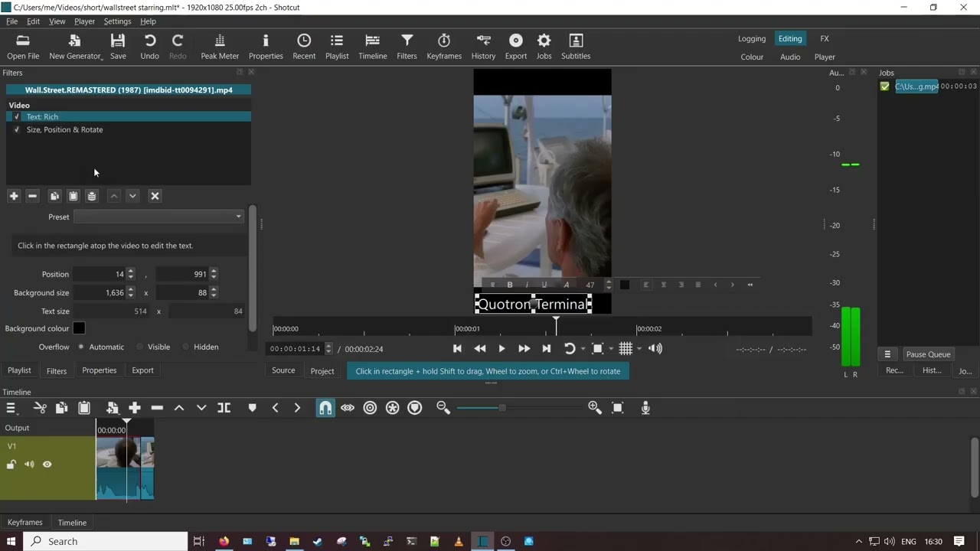Open the Peak Meter panel
This screenshot has width=980, height=551.
tap(220, 47)
